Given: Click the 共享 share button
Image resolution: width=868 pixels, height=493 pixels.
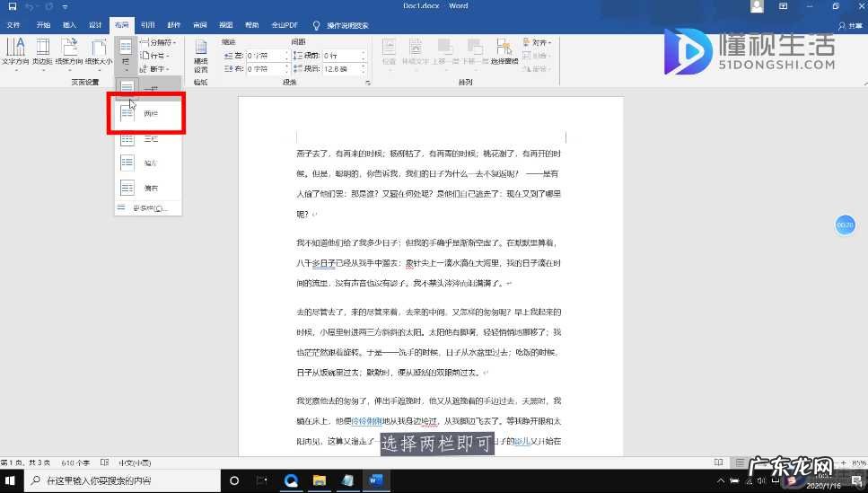Looking at the screenshot, I should pos(851,25).
